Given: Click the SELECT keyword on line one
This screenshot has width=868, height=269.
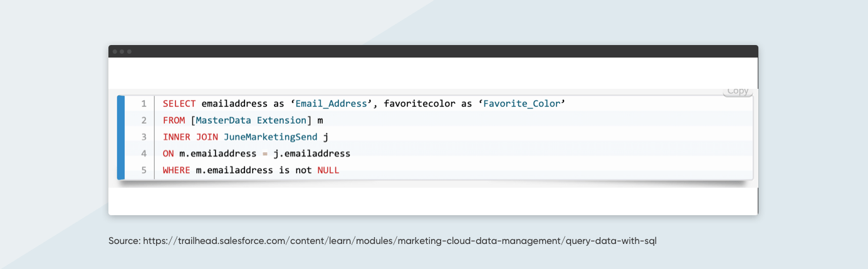Looking at the screenshot, I should pos(179,103).
